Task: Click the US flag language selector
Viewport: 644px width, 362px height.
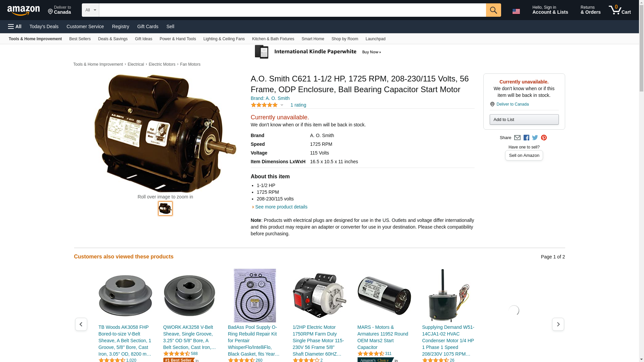Action: [516, 11]
